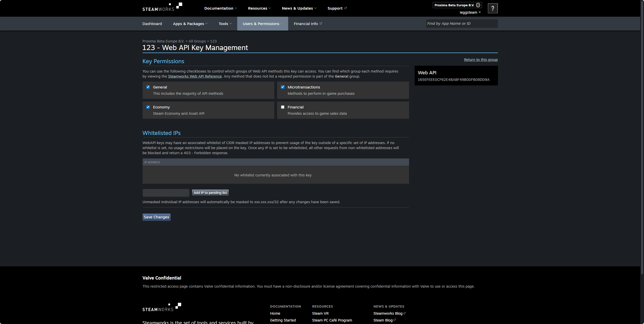Open footer Getting Started link
Screen dimensions: 644x324
click(x=283, y=320)
